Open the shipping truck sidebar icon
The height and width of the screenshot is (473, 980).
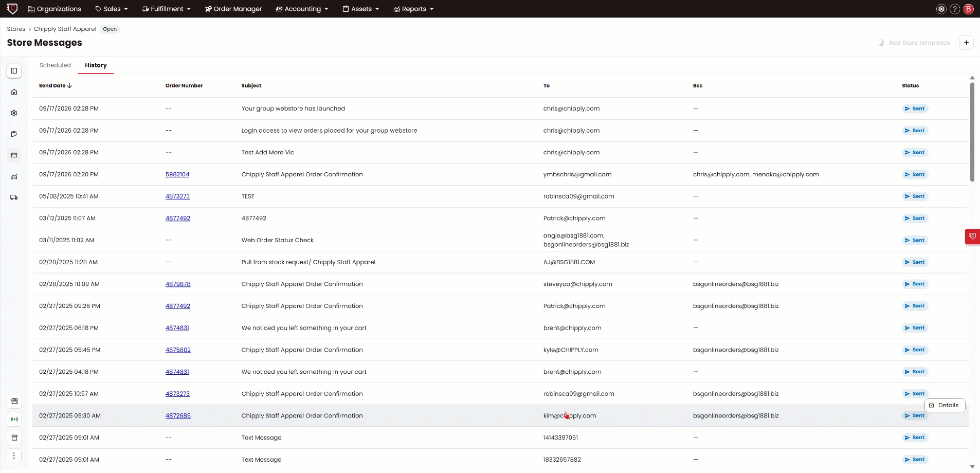[14, 197]
